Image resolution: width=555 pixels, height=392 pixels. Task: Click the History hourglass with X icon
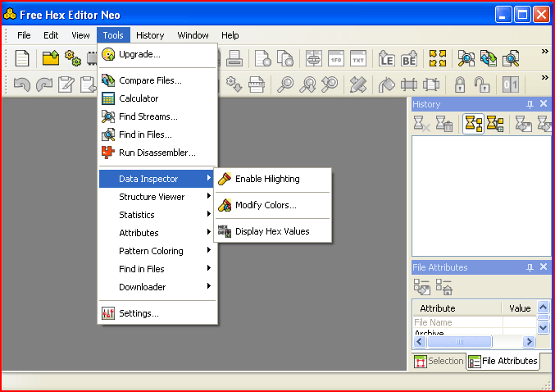(421, 124)
